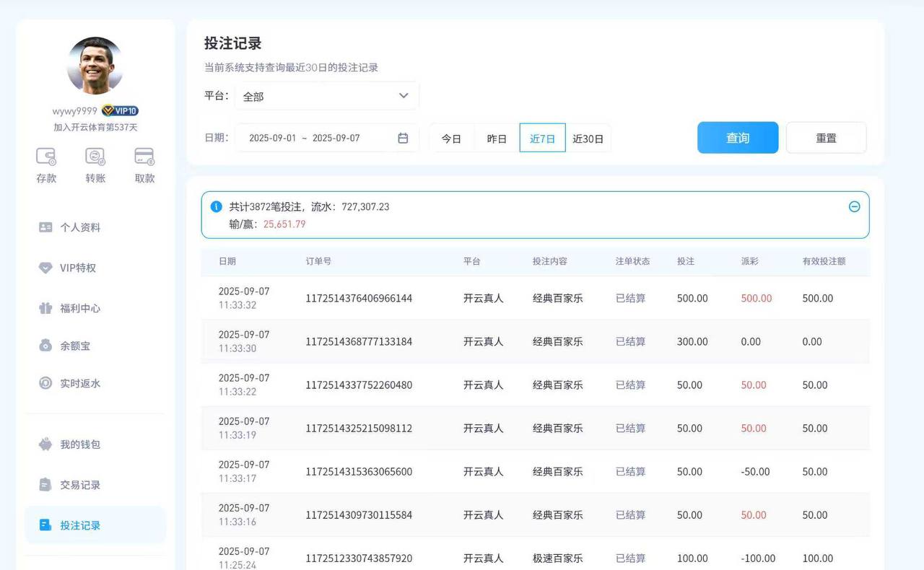Open the 存款 deposit icon
The height and width of the screenshot is (570, 924).
[45, 157]
